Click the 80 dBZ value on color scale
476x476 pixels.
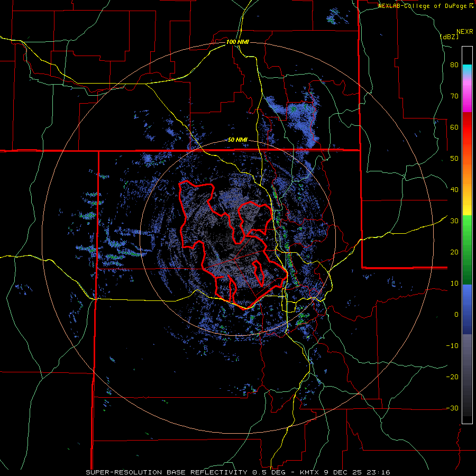(454, 65)
